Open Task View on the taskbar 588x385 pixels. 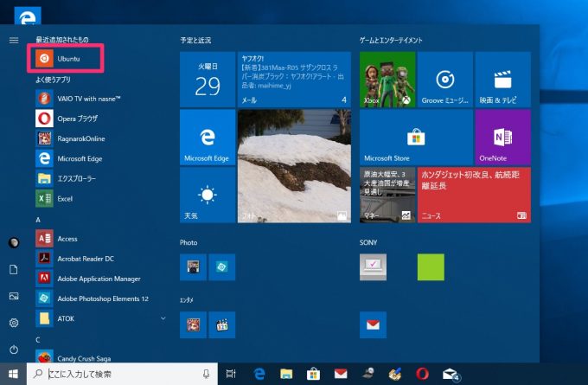231,374
